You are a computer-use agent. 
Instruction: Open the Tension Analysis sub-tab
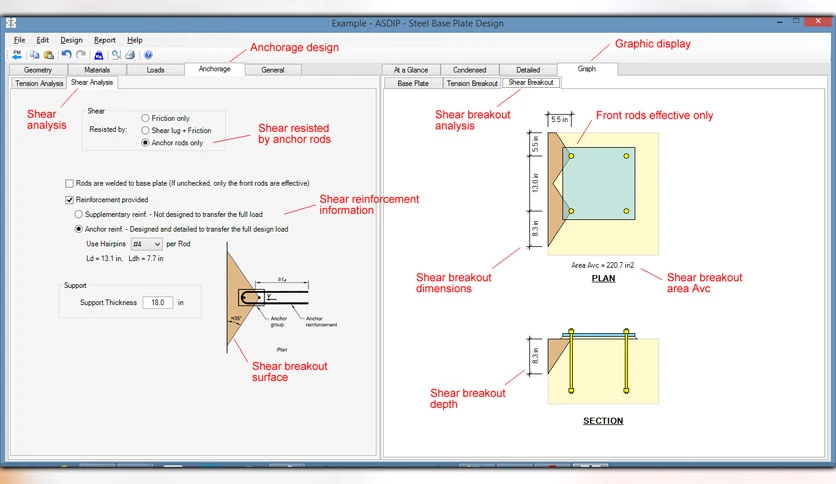click(x=39, y=83)
